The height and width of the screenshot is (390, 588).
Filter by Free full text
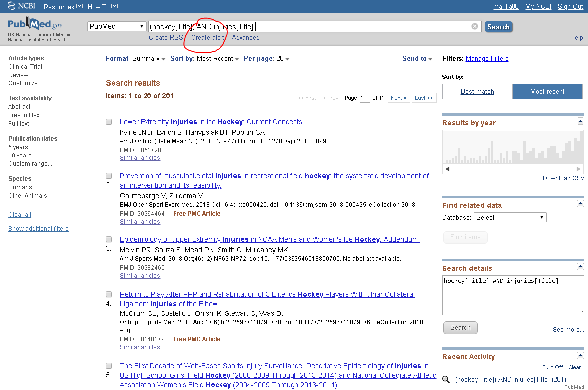click(25, 115)
